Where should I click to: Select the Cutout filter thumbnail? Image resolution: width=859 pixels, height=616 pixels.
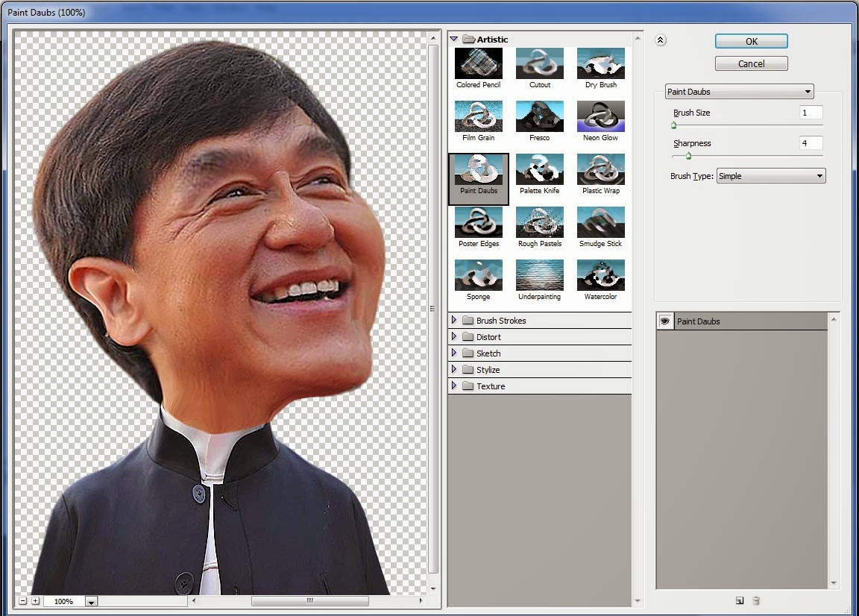point(539,63)
